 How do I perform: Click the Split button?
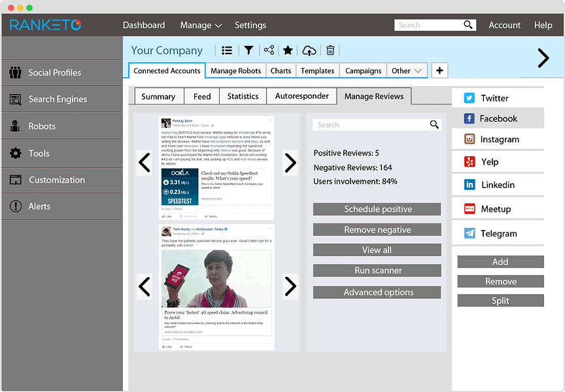(x=500, y=301)
